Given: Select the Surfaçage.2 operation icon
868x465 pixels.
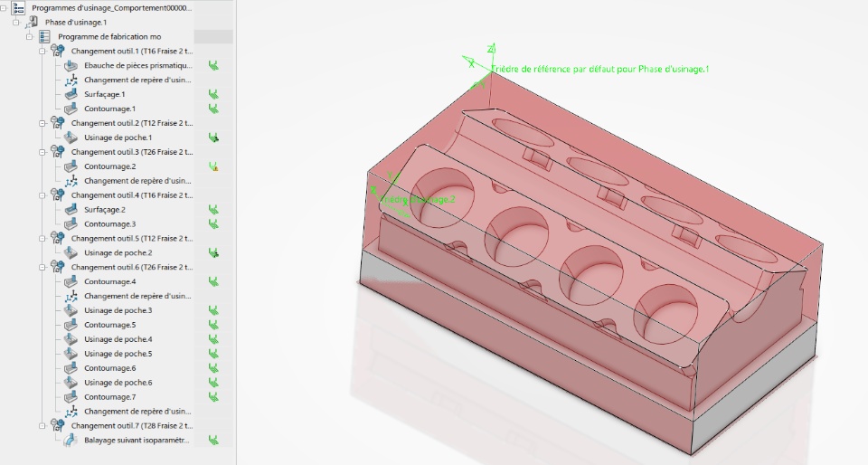Looking at the screenshot, I should coord(71,209).
